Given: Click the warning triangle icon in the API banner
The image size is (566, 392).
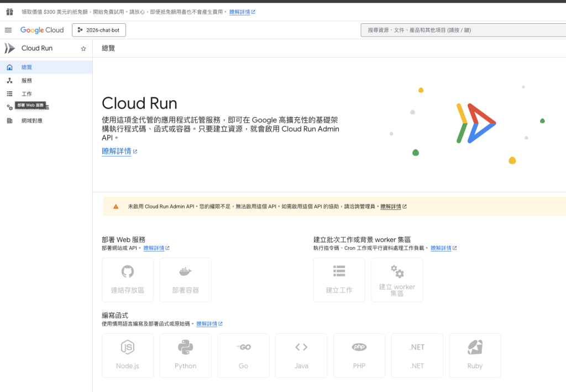Looking at the screenshot, I should (116, 206).
